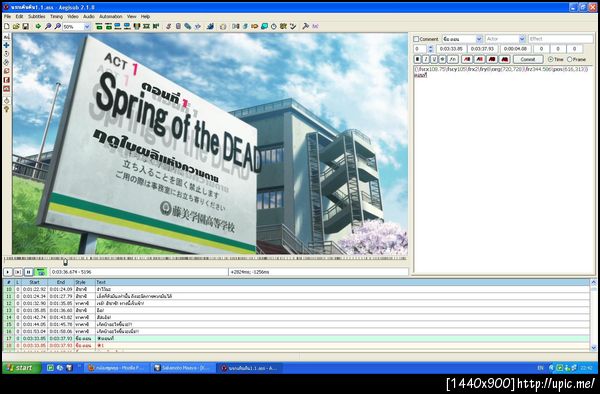Click the green Jump To arrow icon
Viewport: 600px width, 394px height.
38,26
